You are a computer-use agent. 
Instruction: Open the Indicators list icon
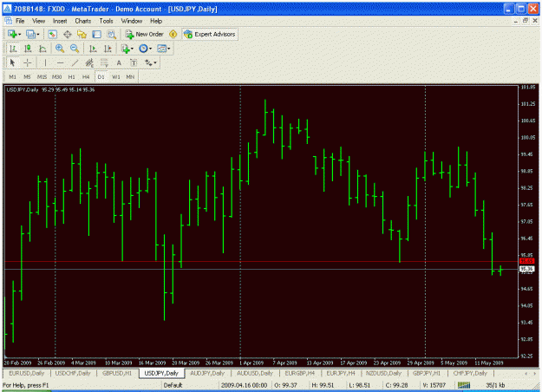(126, 49)
